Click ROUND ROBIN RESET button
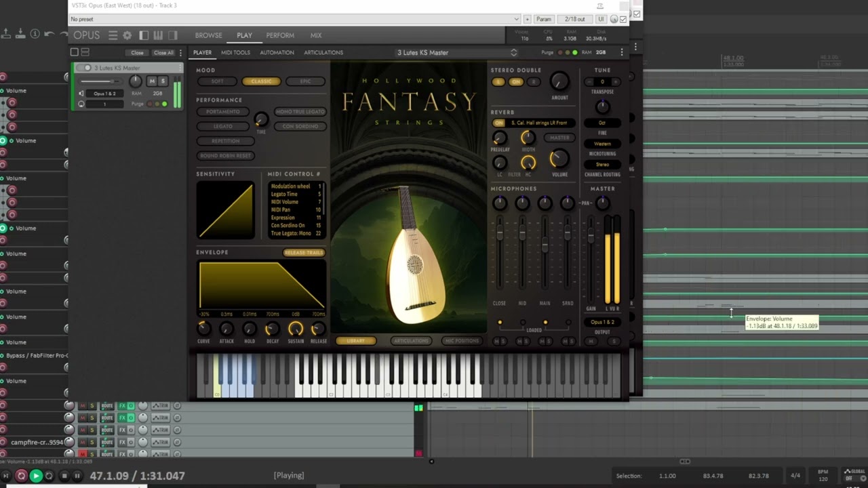This screenshot has height=488, width=868. coord(226,155)
